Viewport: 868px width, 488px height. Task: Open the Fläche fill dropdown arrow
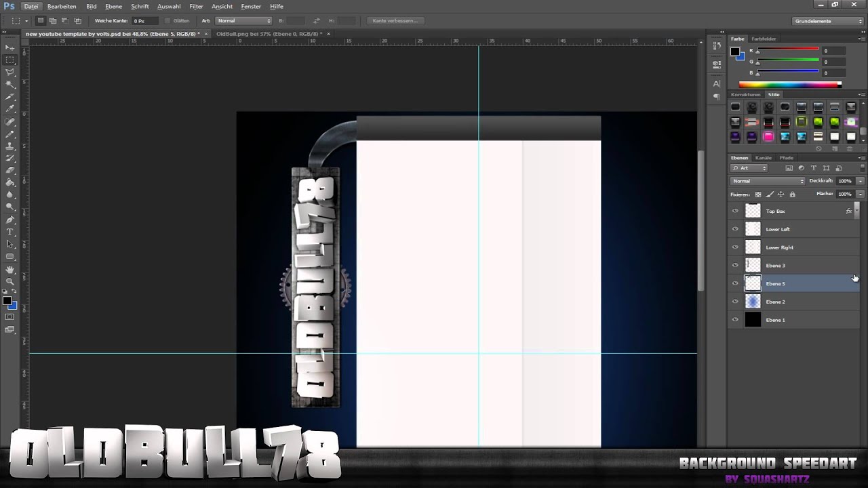click(x=861, y=194)
